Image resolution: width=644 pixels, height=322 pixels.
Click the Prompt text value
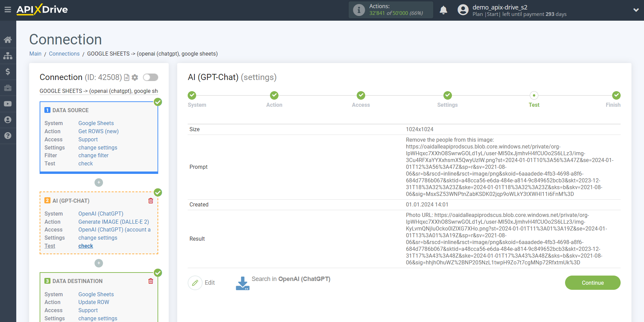[510, 167]
